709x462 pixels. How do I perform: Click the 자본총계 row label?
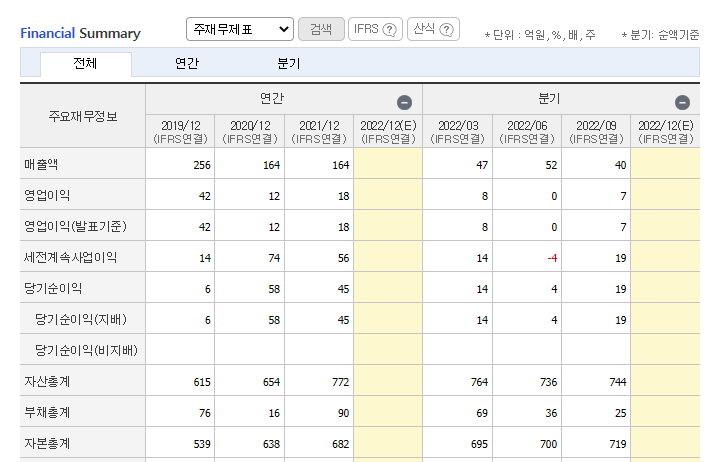[47, 443]
